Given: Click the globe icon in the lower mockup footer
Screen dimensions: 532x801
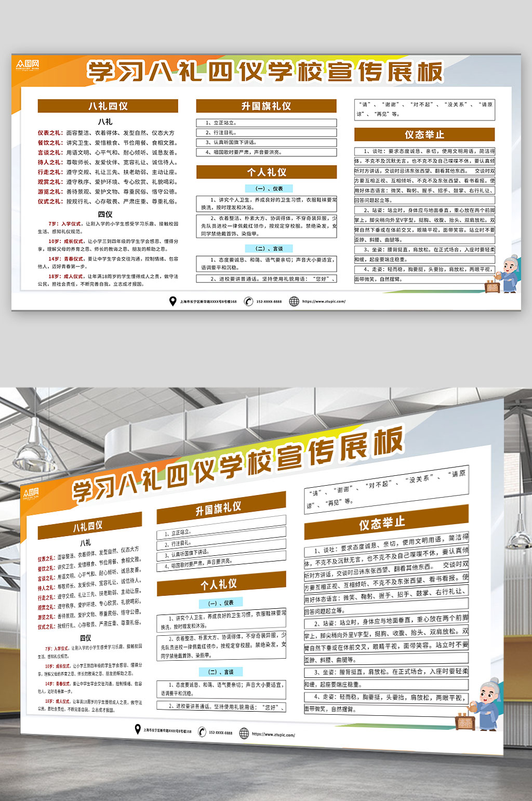Looking at the screenshot, I should [244, 733].
